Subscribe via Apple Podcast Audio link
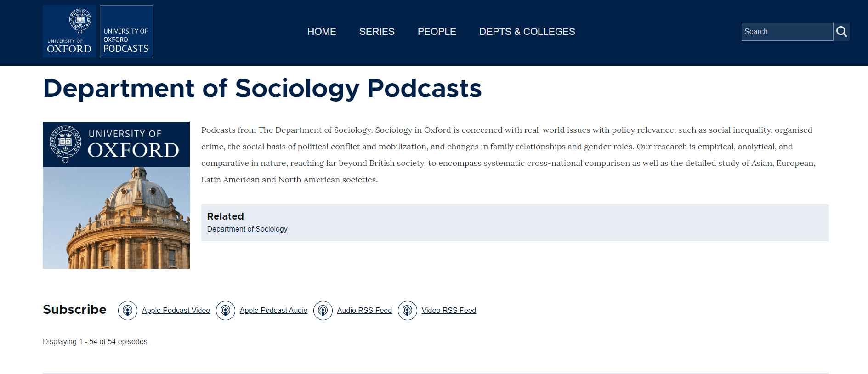Screen dimensions: 868x374 [273, 311]
